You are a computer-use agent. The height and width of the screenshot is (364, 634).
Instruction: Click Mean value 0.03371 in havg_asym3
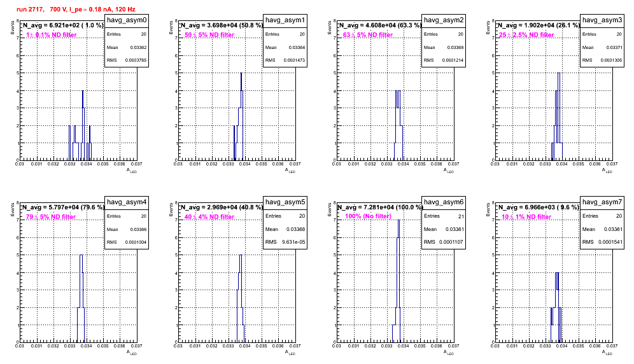(614, 47)
